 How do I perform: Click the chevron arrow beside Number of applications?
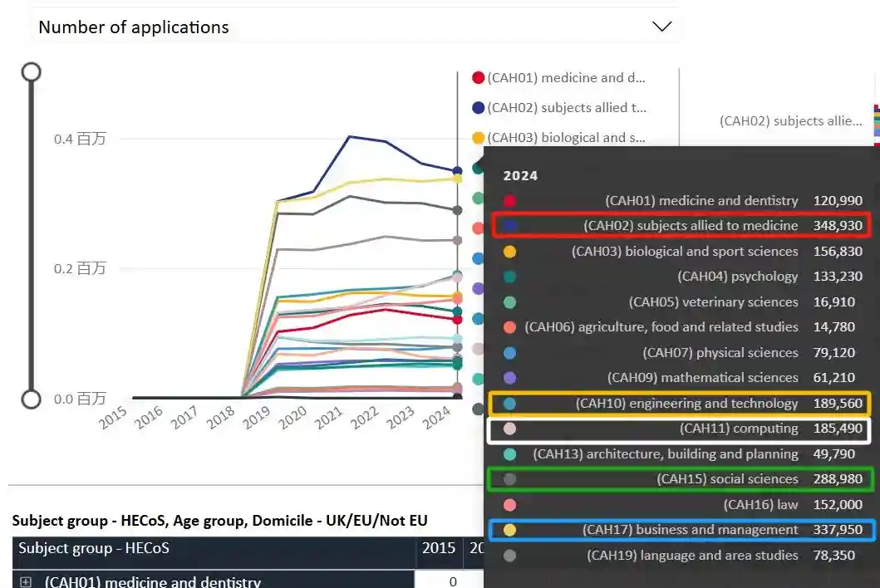point(661,27)
